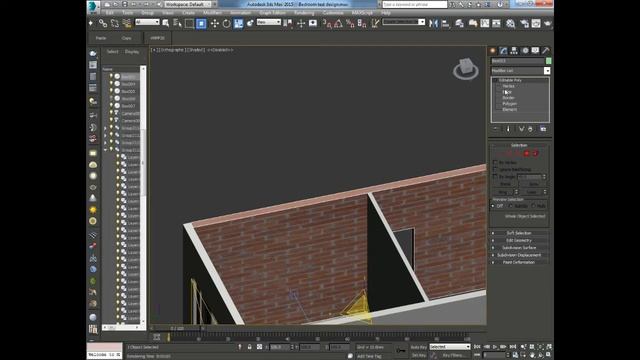Switch to the Modify command panel tab
This screenshot has height=360, width=640.
(503, 51)
